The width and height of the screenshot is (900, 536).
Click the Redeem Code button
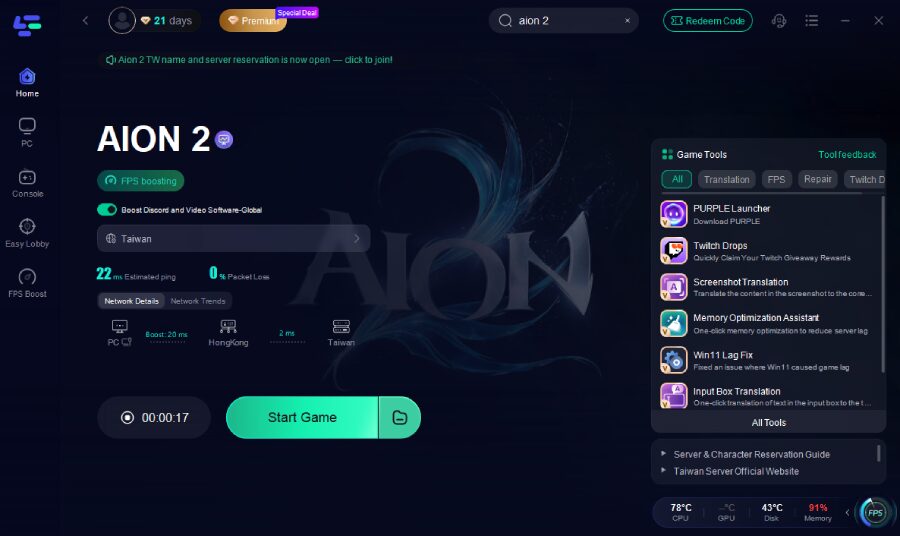pos(708,21)
